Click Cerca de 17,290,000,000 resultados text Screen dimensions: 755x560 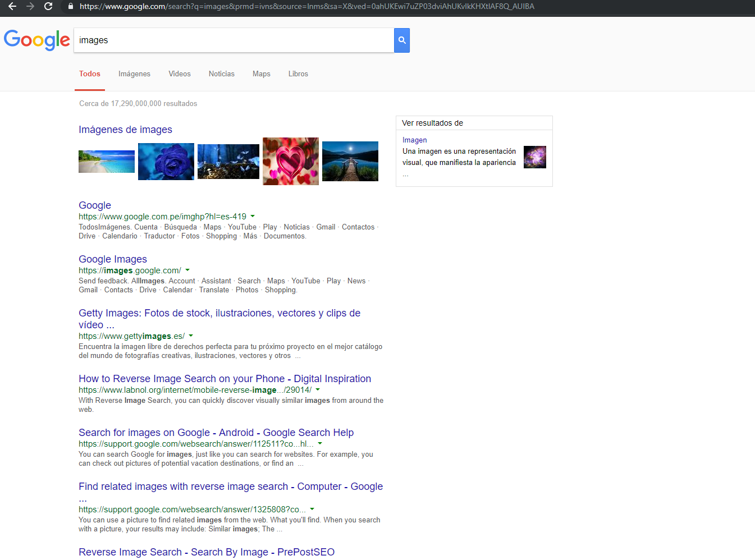pos(138,104)
